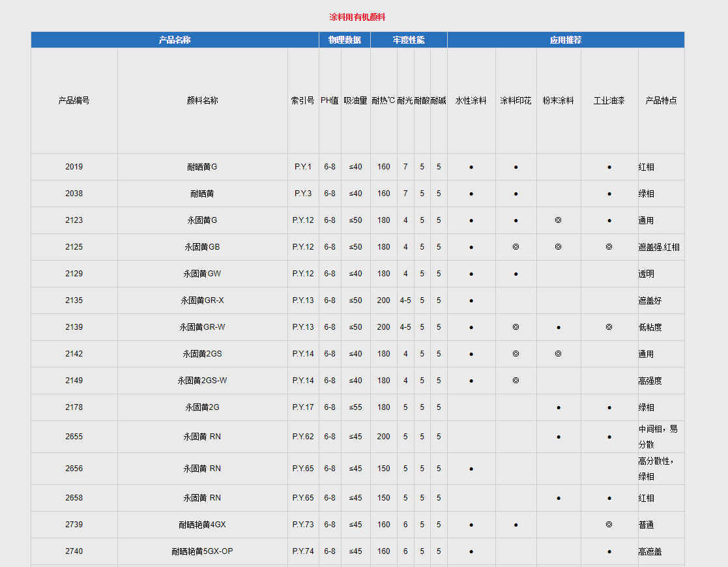Image resolution: width=728 pixels, height=567 pixels.
Task: Click pigment name 耐晒艳黄5GX-OP
Action: [x=202, y=551]
